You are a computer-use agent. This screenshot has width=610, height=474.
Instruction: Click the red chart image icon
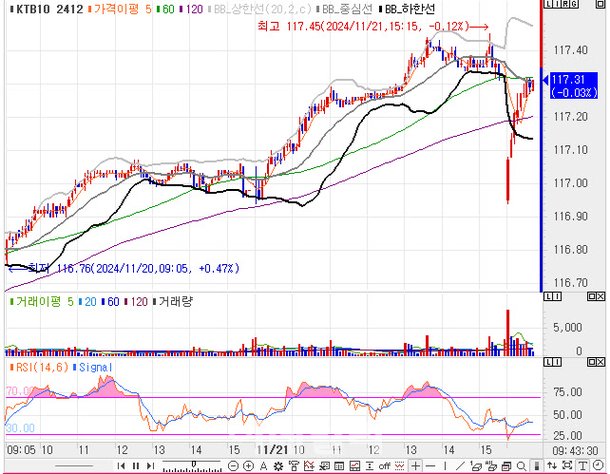[x=354, y=466]
